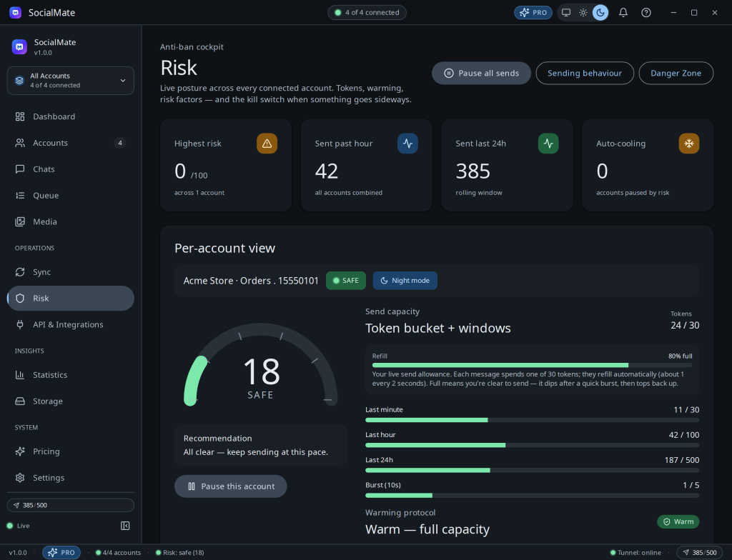Click Tokens value 24 / 30

685,325
